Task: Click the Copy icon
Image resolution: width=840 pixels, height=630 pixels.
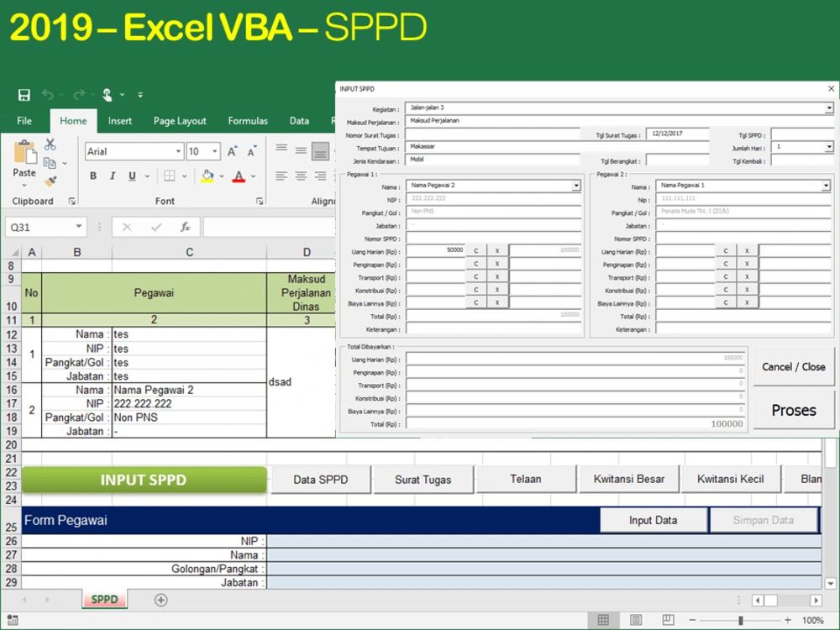Action: tap(50, 163)
